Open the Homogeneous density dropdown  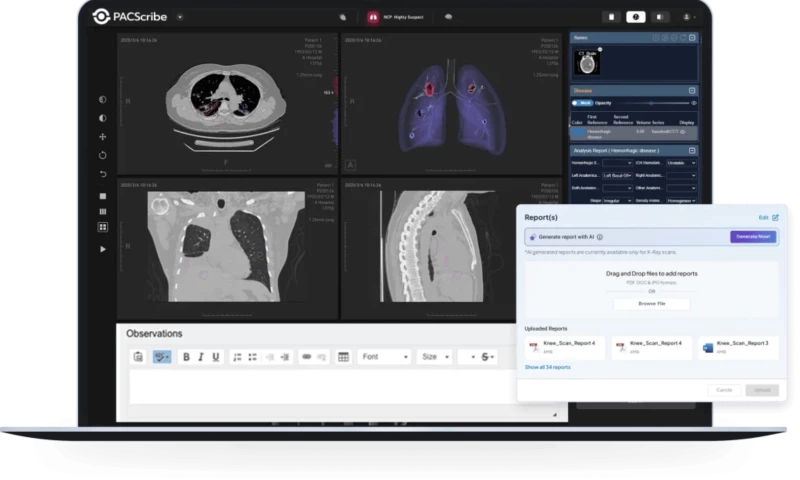pyautogui.click(x=681, y=200)
